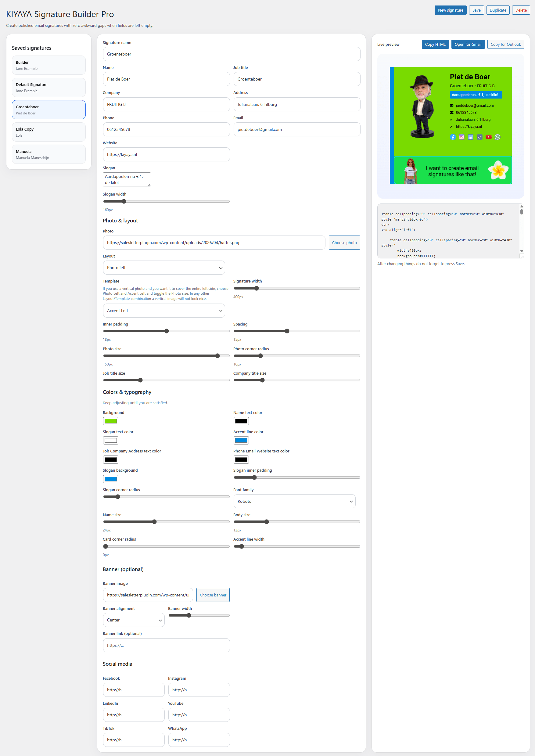Click Open for Gmail
The image size is (535, 756).
[468, 44]
